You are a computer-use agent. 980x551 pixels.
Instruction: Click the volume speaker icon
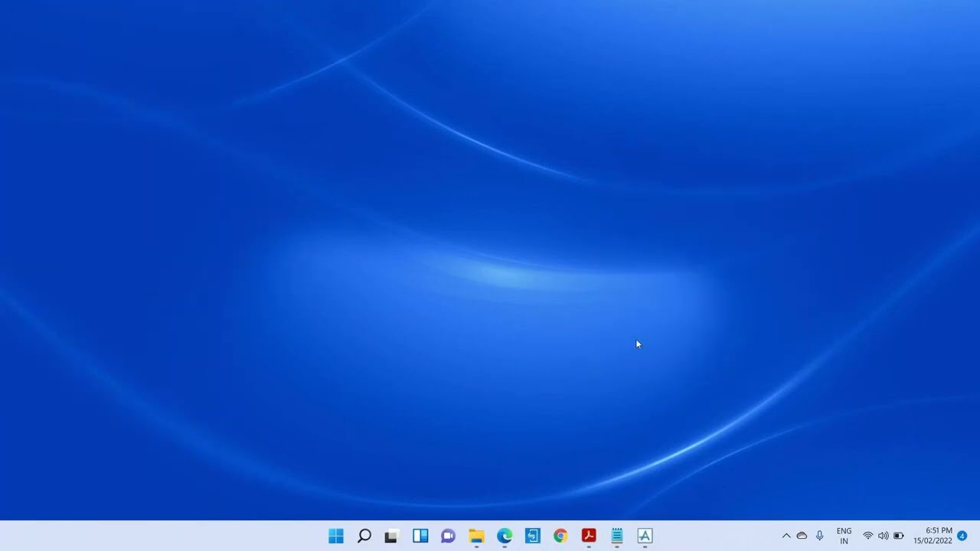tap(884, 536)
